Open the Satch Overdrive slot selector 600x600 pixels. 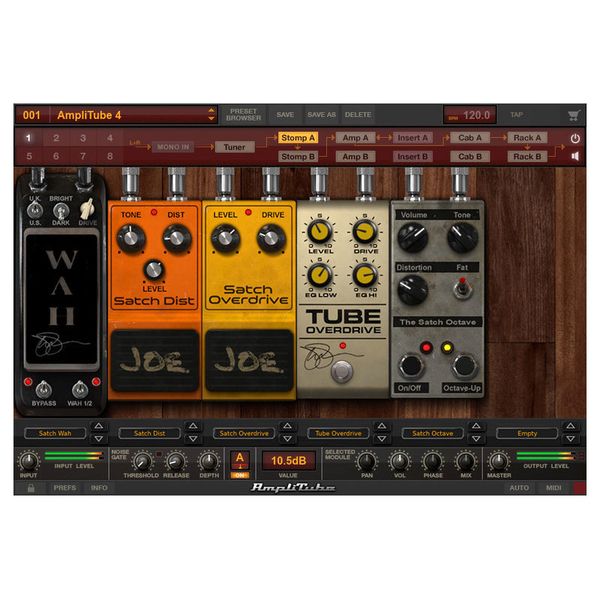tap(244, 433)
